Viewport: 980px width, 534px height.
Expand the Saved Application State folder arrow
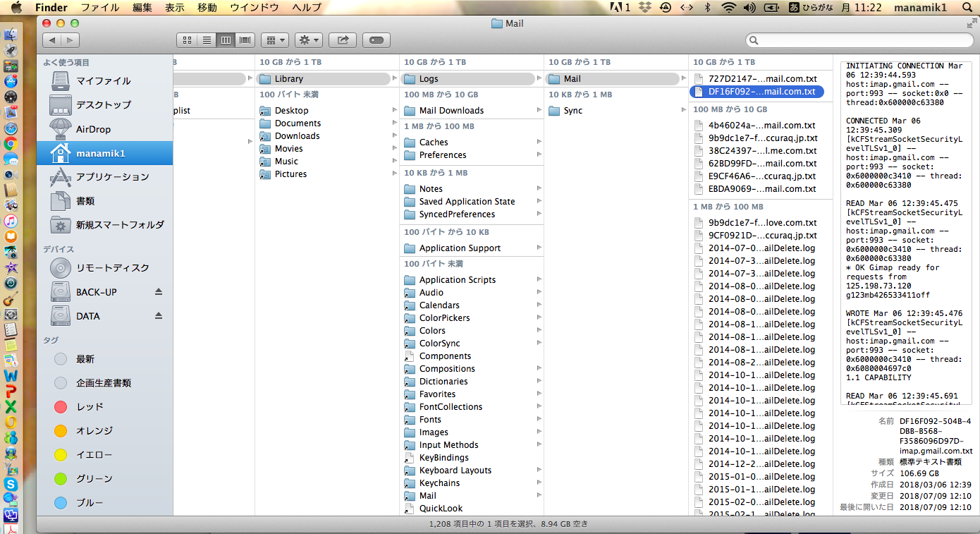pos(539,202)
